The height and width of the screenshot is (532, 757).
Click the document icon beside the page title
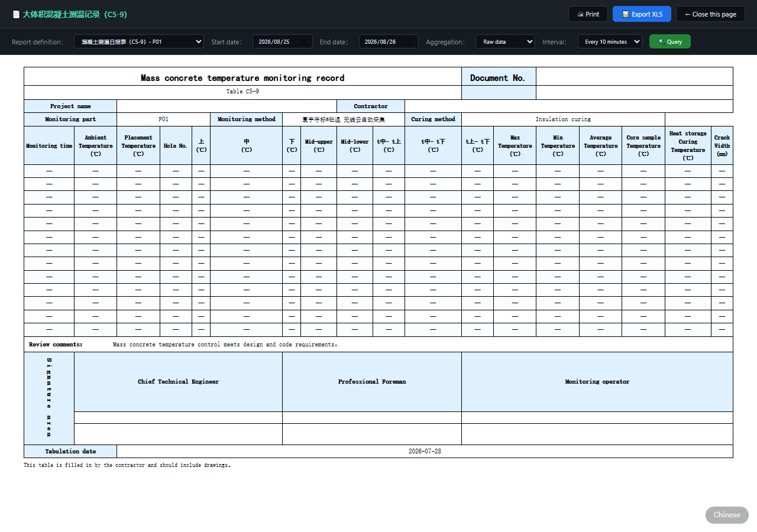[x=16, y=14]
